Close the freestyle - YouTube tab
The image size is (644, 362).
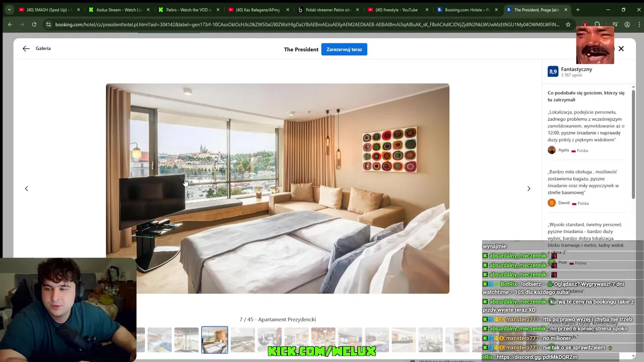pyautogui.click(x=427, y=10)
